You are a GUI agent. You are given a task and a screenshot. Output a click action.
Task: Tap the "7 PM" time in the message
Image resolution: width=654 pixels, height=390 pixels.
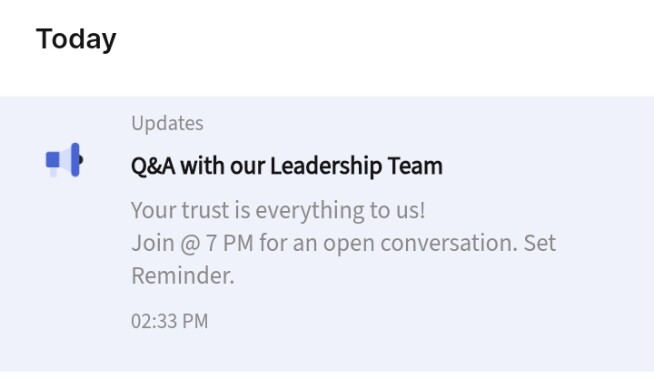pos(230,243)
